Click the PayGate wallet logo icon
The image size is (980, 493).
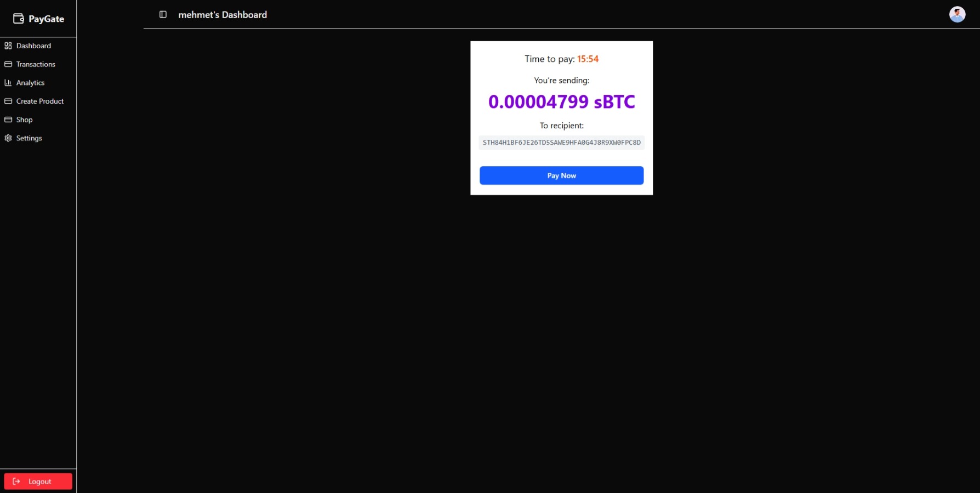(x=19, y=19)
